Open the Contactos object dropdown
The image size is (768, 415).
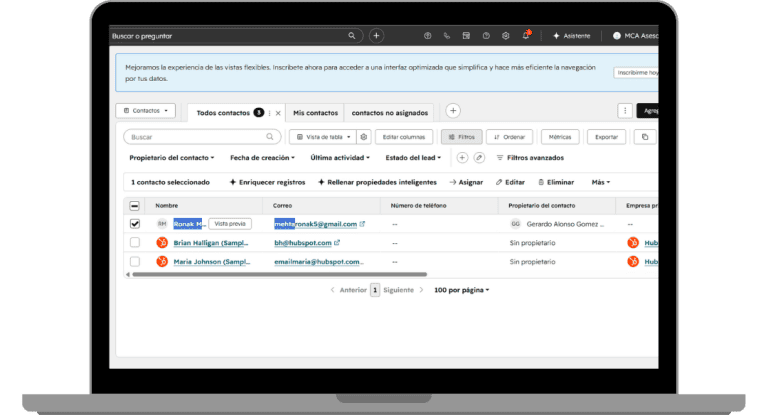(145, 111)
